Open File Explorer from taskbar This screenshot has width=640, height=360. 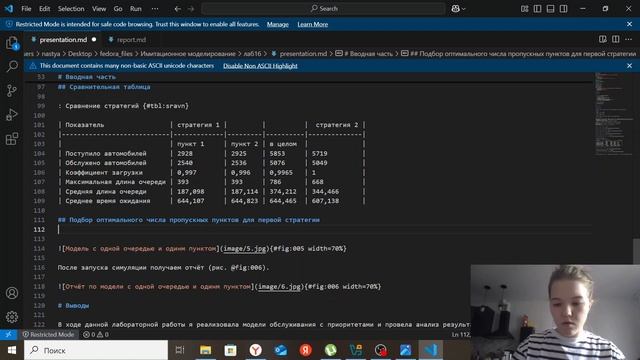[205, 350]
